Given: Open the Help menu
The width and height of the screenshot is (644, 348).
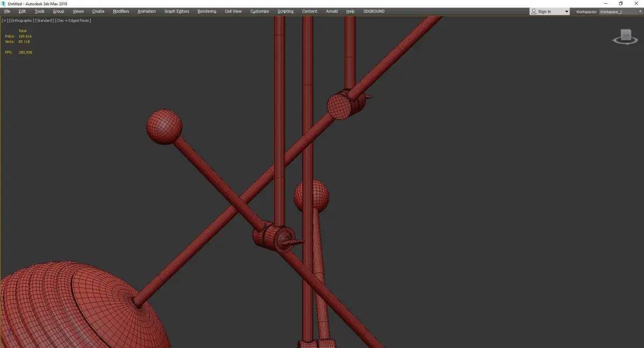Looking at the screenshot, I should [x=350, y=11].
